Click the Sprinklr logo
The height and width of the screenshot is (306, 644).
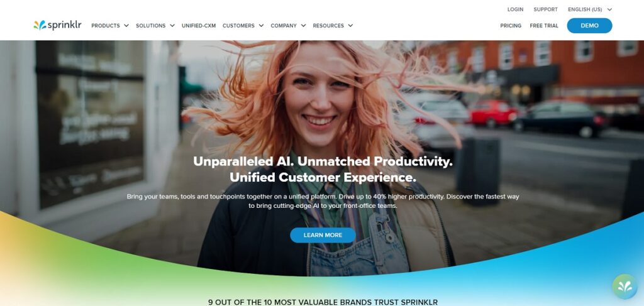pyautogui.click(x=57, y=25)
